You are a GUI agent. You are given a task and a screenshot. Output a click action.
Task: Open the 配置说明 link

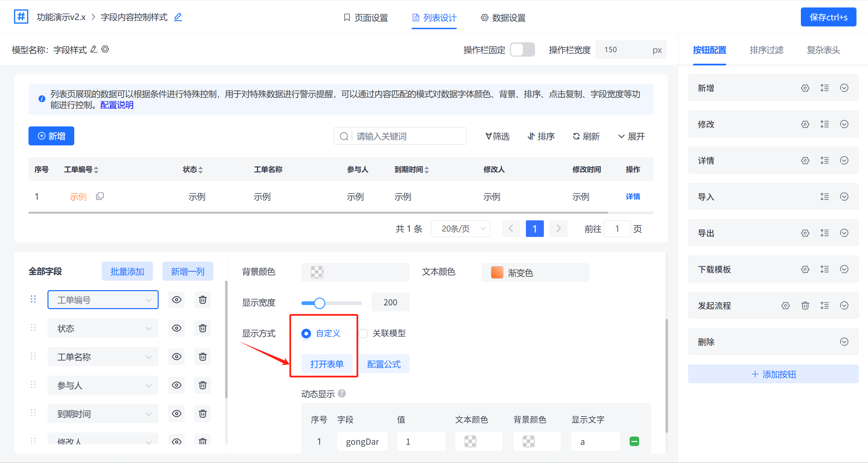[x=117, y=105]
